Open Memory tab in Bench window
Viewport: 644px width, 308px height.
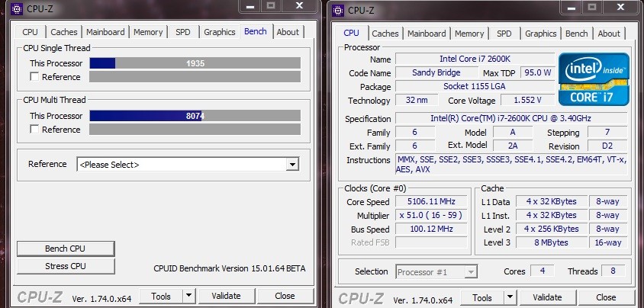[148, 32]
